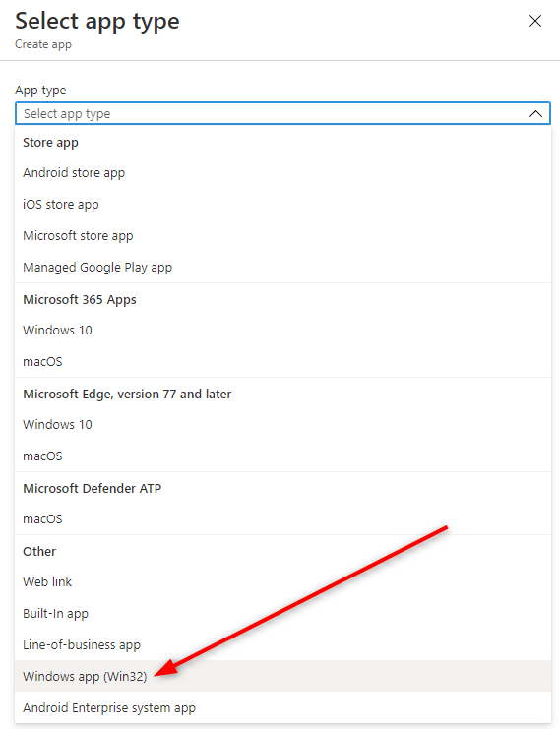Click the Other group header
560x729 pixels.
(39, 551)
